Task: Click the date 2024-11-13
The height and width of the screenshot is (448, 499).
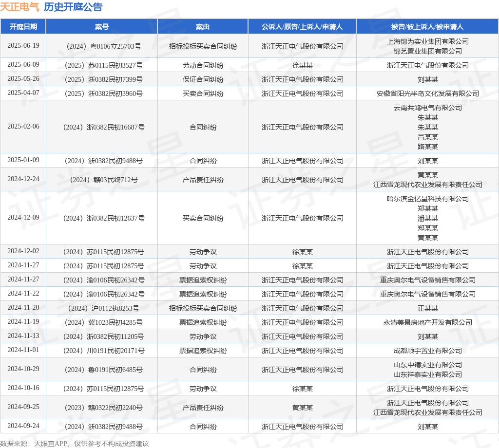Action: pos(23,336)
